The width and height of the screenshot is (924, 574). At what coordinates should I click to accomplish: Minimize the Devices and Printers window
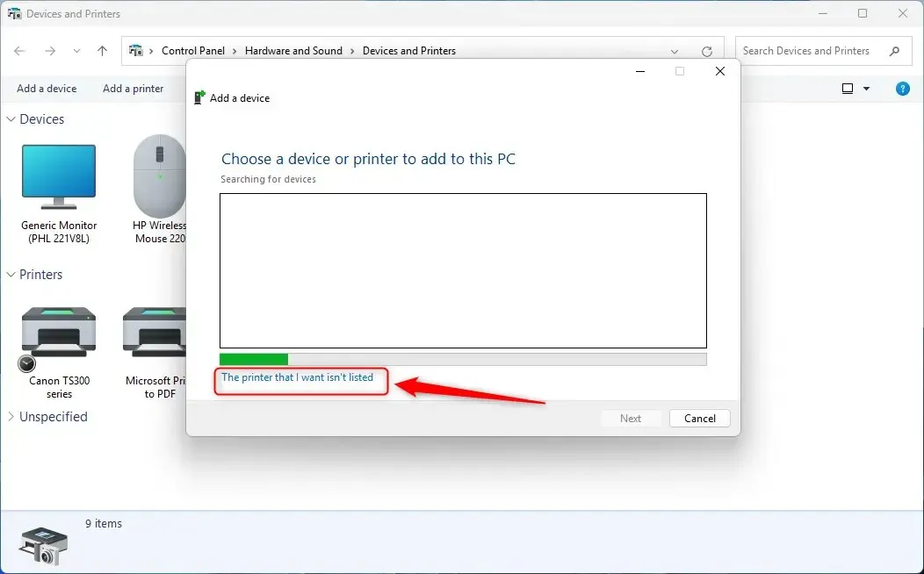point(823,13)
